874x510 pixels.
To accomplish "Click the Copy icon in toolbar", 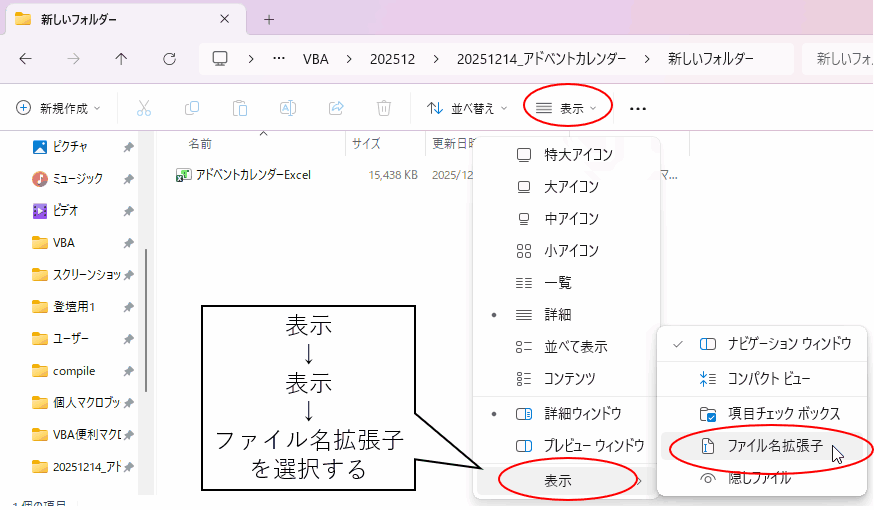I will click(192, 108).
